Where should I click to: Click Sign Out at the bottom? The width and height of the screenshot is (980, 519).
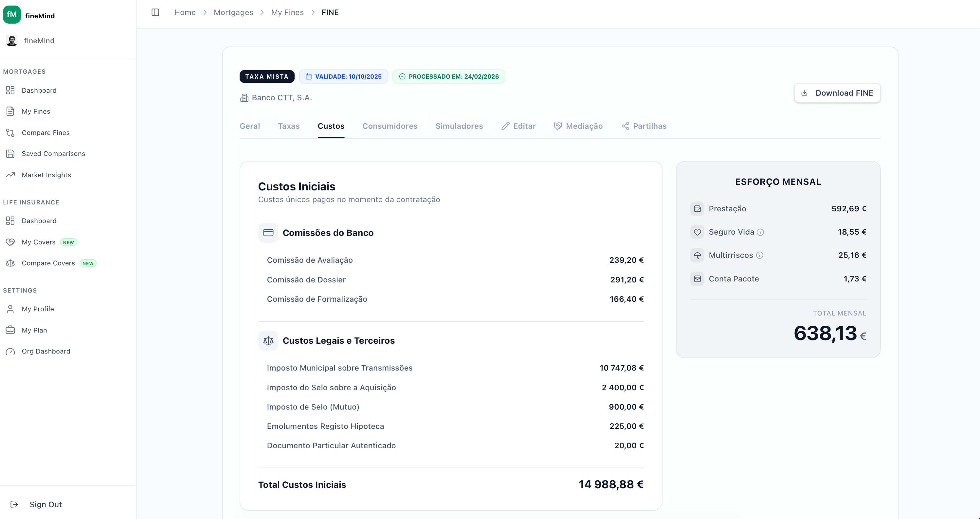click(45, 504)
